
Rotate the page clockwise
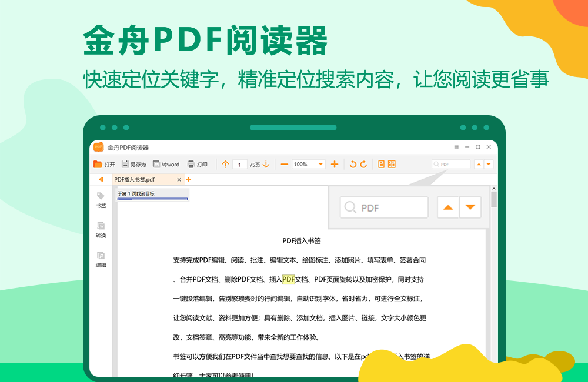pos(364,164)
